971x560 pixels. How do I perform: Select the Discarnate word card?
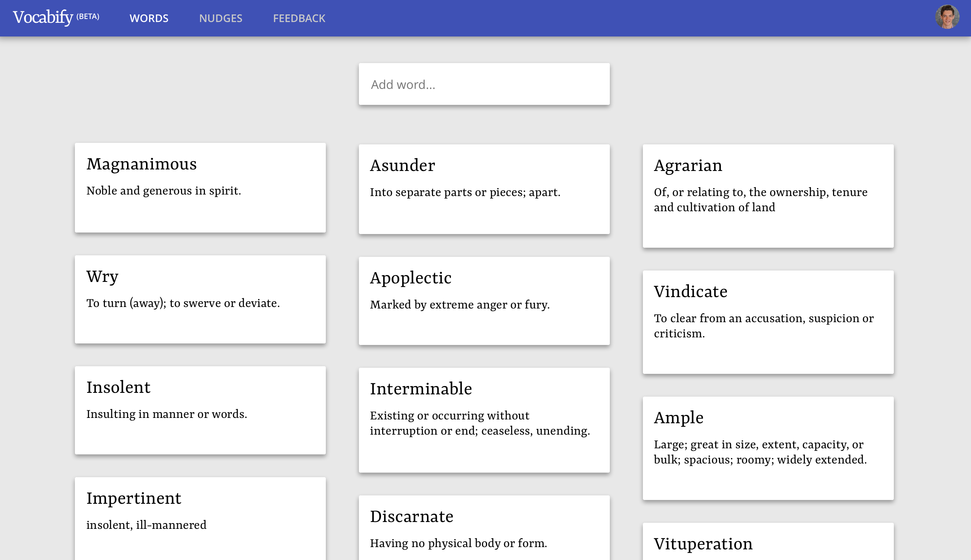coord(484,527)
